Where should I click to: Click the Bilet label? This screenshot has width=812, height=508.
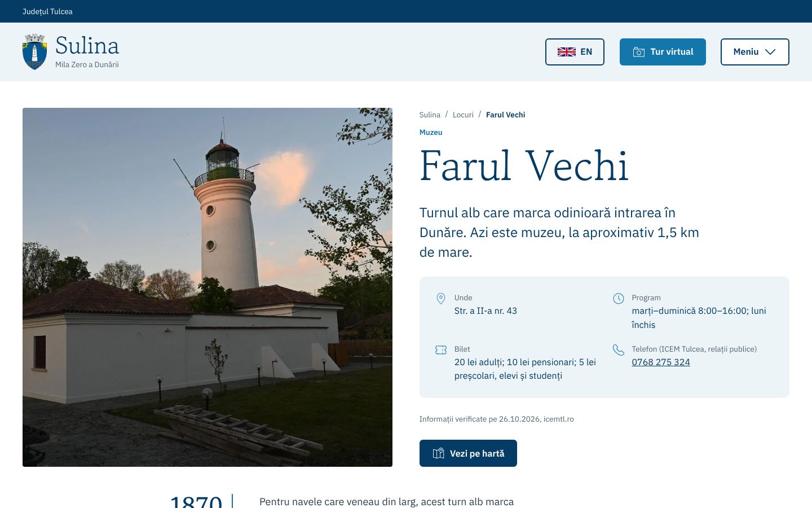click(462, 349)
